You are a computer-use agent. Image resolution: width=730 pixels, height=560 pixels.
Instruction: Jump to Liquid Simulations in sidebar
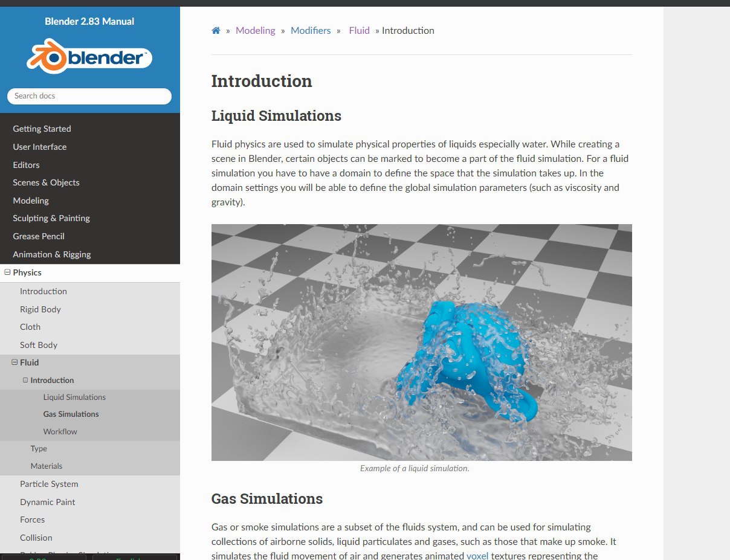click(74, 397)
